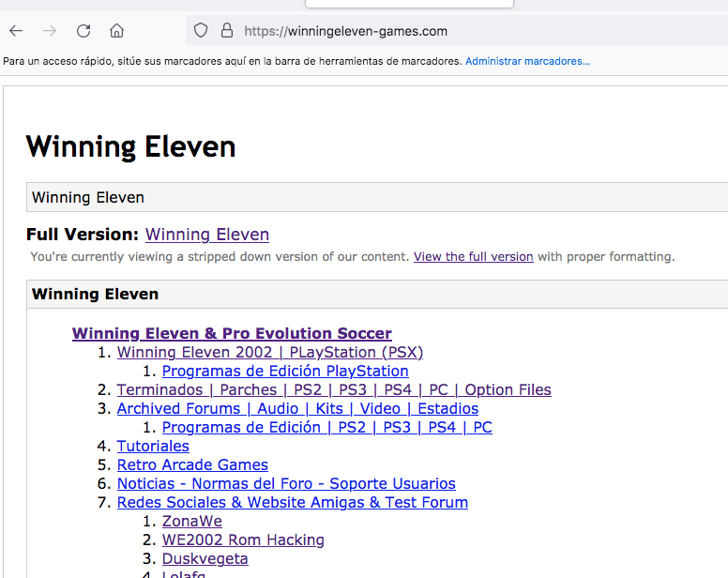Screen dimensions: 728x578
Task: Open the Retro Arcade Games link
Action: click(x=192, y=464)
